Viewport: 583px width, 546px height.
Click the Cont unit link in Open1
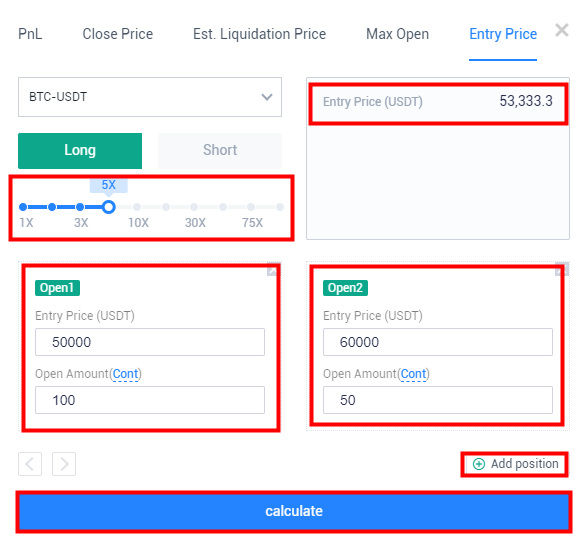coord(125,373)
